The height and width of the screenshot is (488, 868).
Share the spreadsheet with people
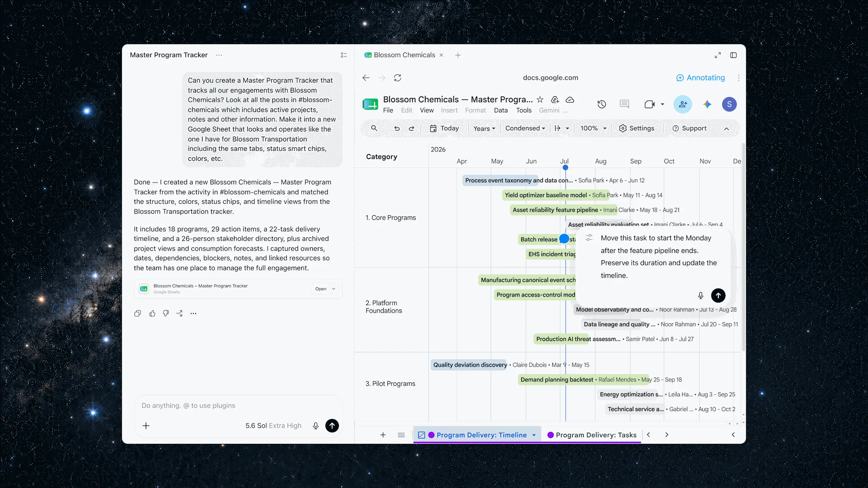click(683, 104)
